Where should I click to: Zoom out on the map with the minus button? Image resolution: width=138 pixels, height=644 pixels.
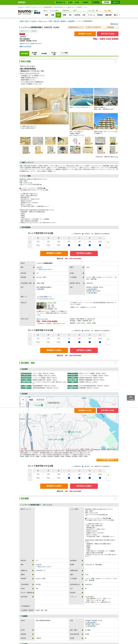23,404
